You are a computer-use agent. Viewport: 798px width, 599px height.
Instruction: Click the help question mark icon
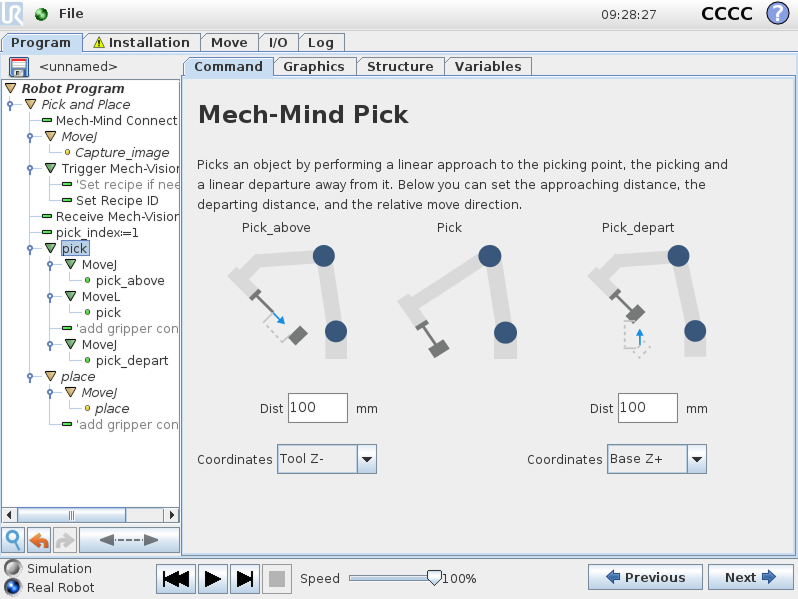pos(777,13)
